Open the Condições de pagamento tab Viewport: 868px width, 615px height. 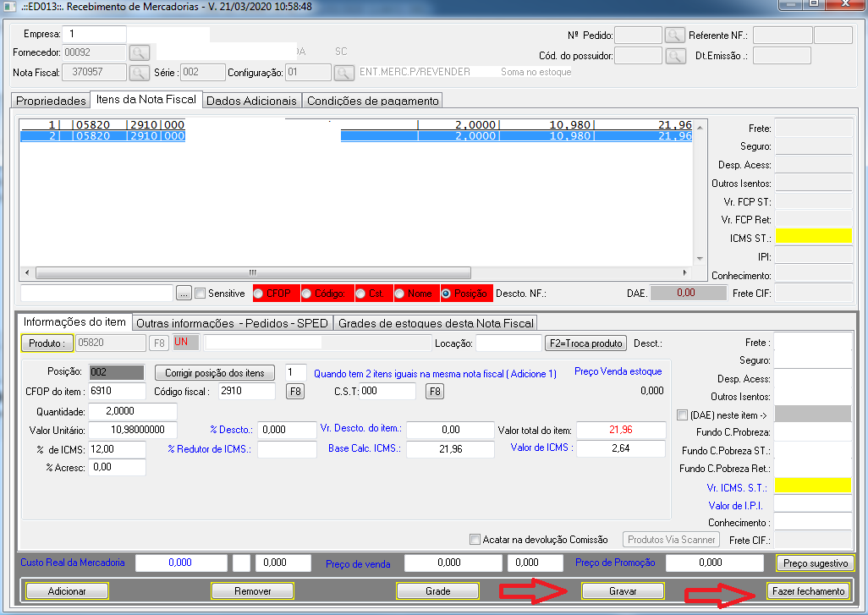point(372,101)
